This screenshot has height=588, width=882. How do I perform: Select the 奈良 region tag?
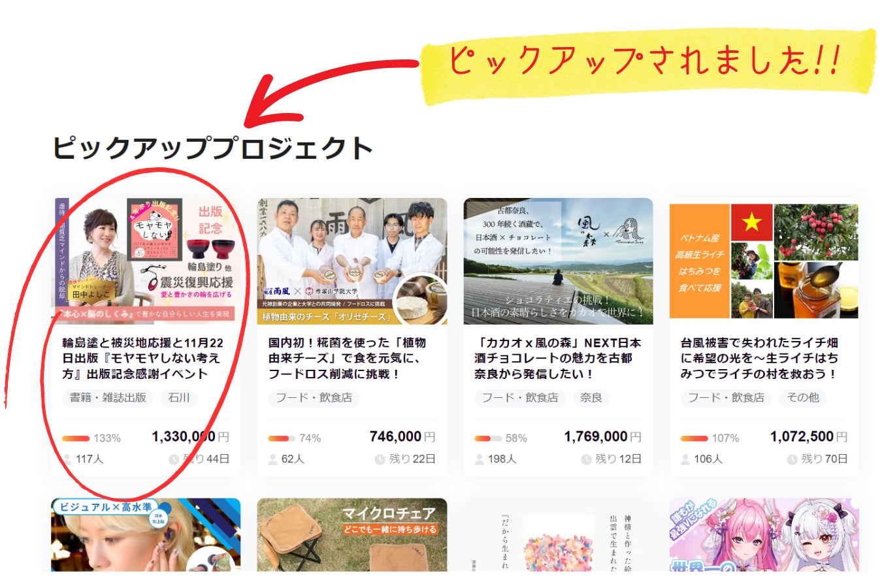point(591,397)
